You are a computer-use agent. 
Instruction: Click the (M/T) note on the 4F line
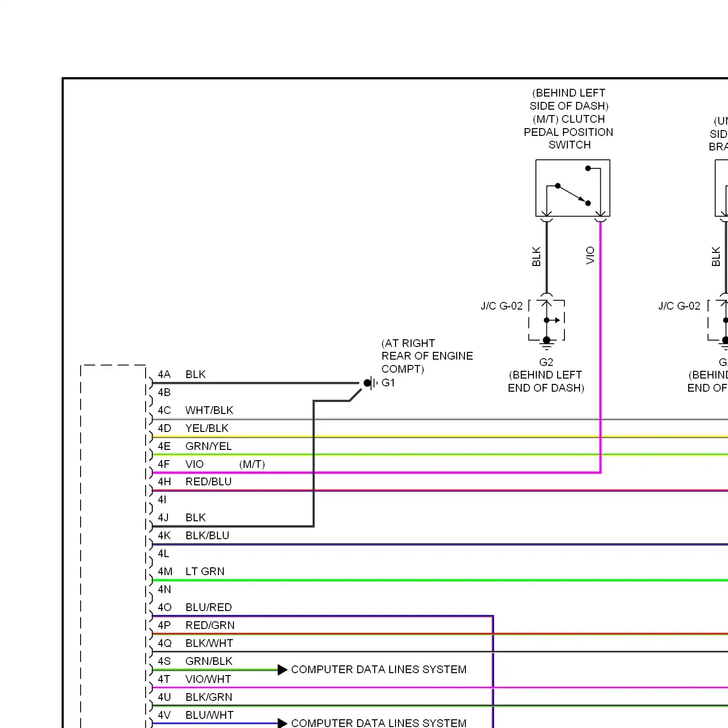click(x=252, y=464)
